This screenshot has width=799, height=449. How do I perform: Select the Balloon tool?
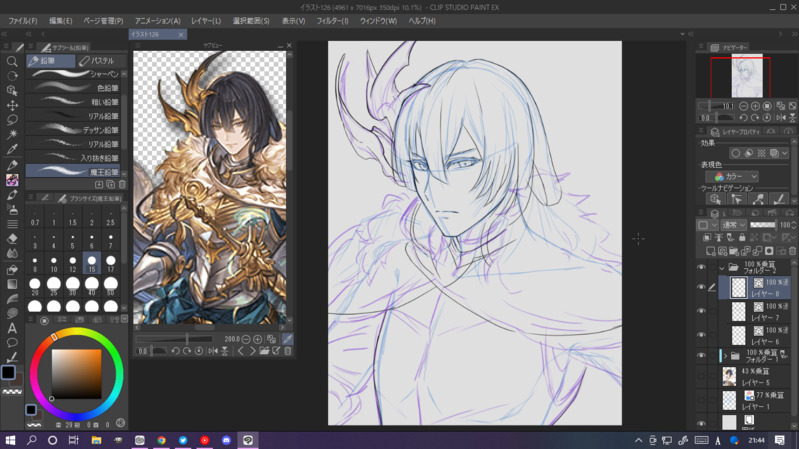pyautogui.click(x=12, y=342)
